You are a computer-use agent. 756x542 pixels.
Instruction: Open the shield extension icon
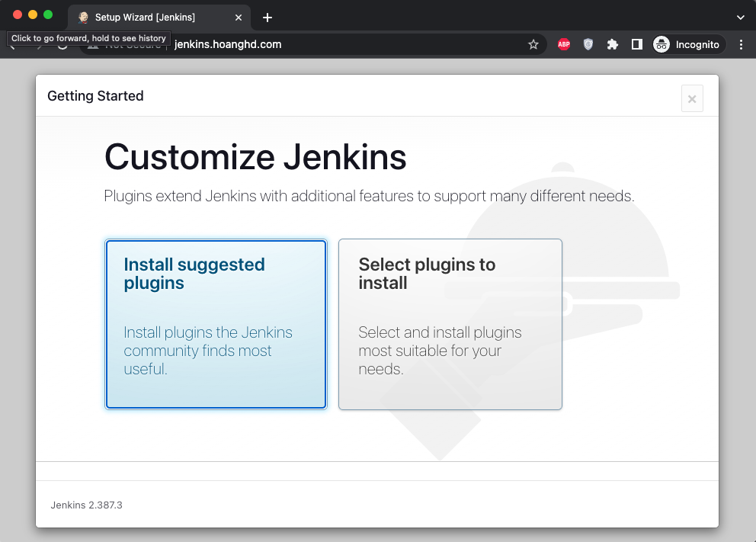click(588, 44)
